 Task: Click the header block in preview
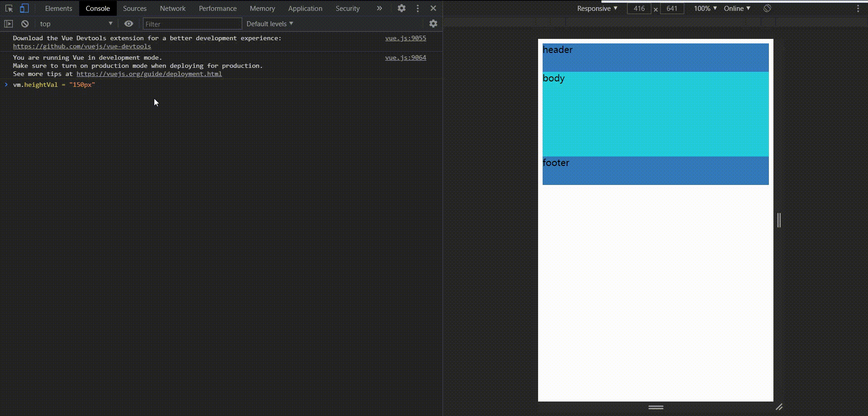(656, 58)
